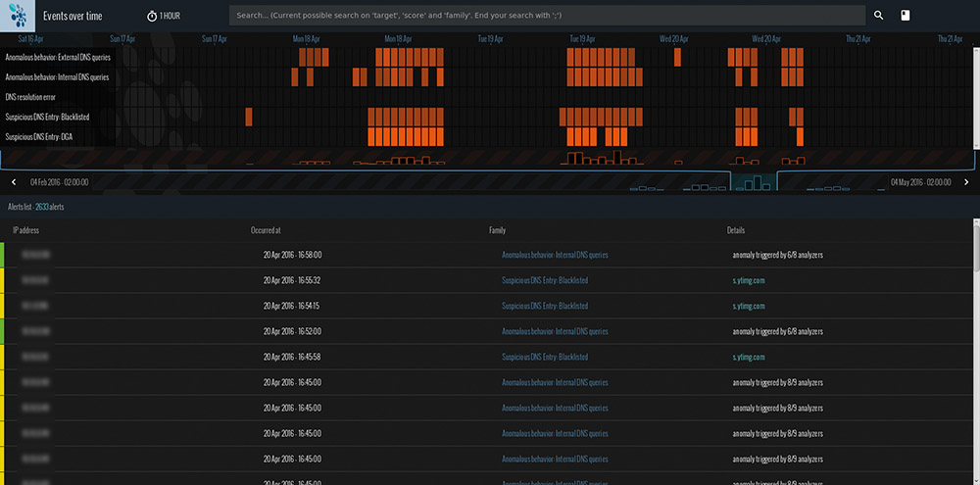Click highlighted window in the overview timeline
The image size is (980, 485).
tap(754, 182)
